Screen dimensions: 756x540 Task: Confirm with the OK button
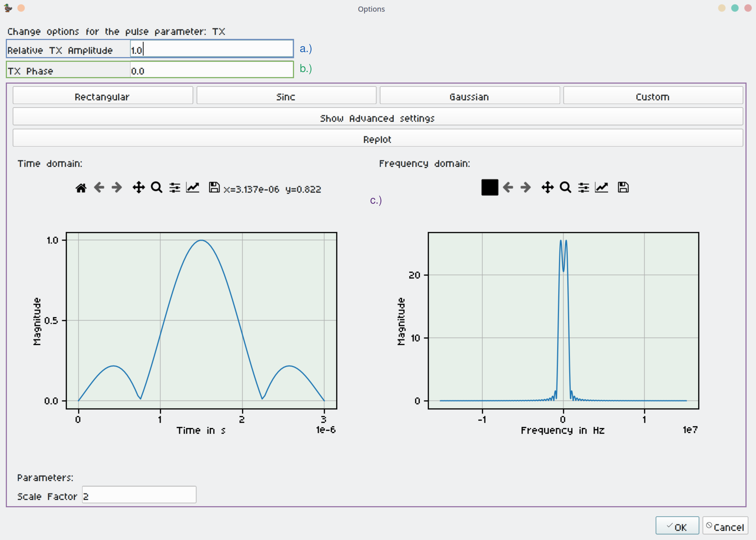point(677,526)
